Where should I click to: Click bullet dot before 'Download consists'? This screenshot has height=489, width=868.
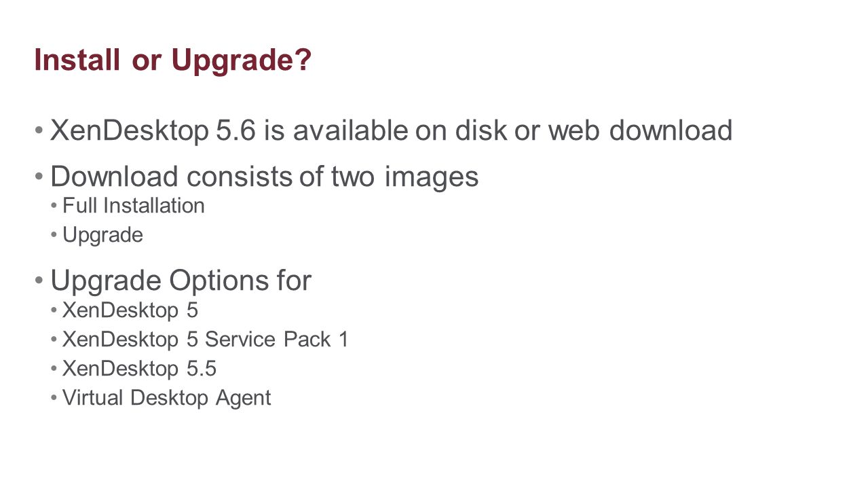pos(39,177)
